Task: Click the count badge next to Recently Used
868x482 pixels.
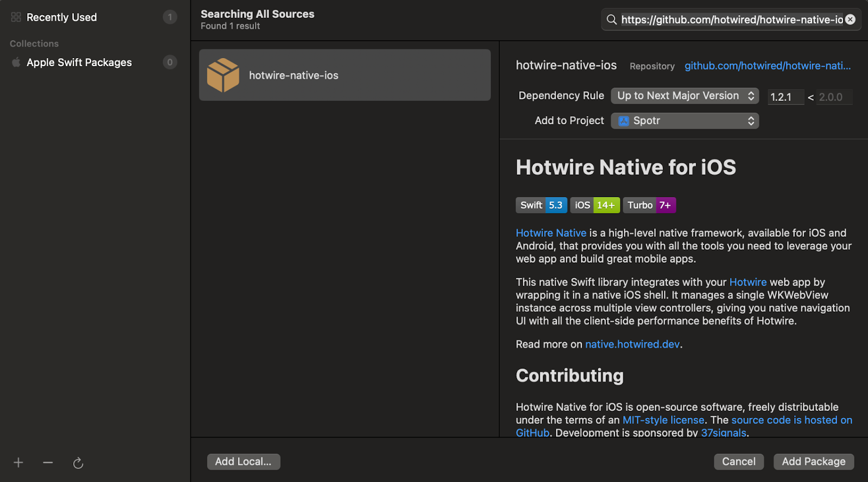Action: tap(170, 17)
